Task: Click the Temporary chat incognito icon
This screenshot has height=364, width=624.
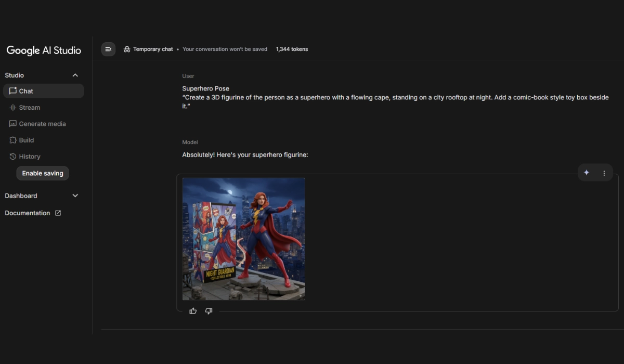Action: click(x=127, y=49)
